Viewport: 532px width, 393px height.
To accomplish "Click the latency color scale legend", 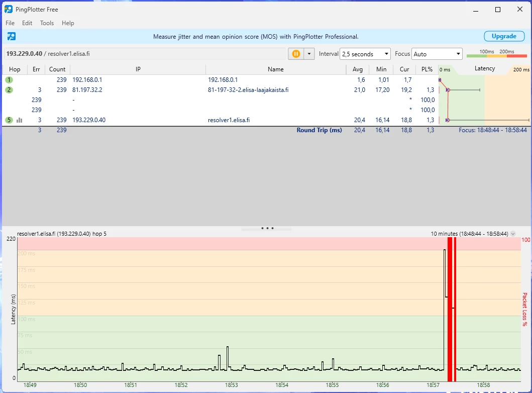I will 497,53.
